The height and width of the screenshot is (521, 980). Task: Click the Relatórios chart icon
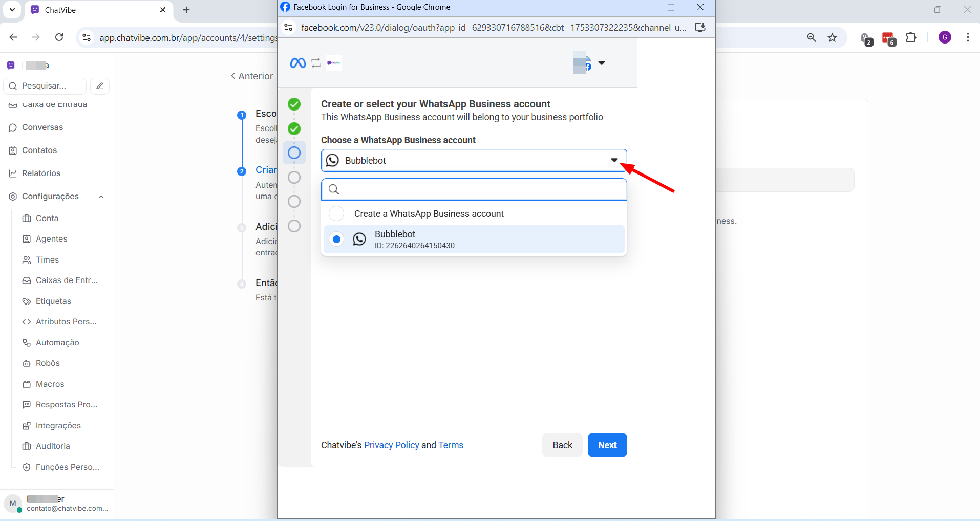(13, 173)
